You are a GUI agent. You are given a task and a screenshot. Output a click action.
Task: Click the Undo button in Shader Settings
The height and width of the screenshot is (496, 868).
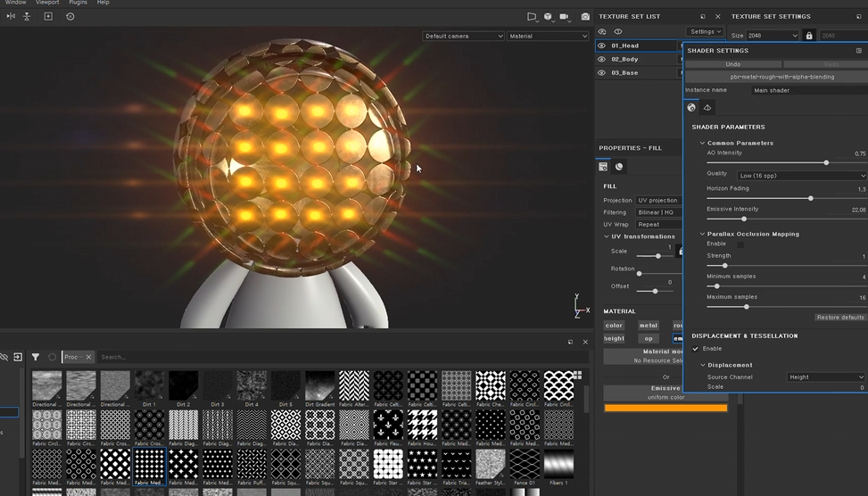[x=732, y=64]
